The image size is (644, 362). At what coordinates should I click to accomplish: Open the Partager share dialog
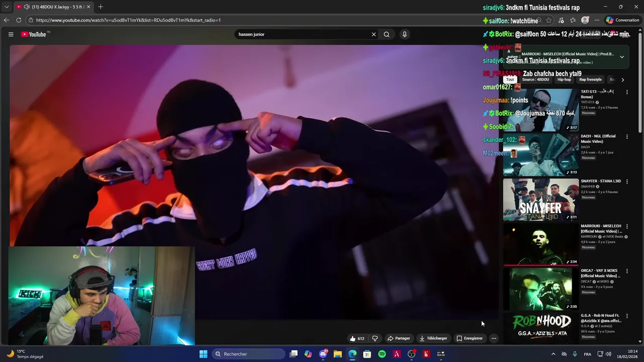point(398,338)
